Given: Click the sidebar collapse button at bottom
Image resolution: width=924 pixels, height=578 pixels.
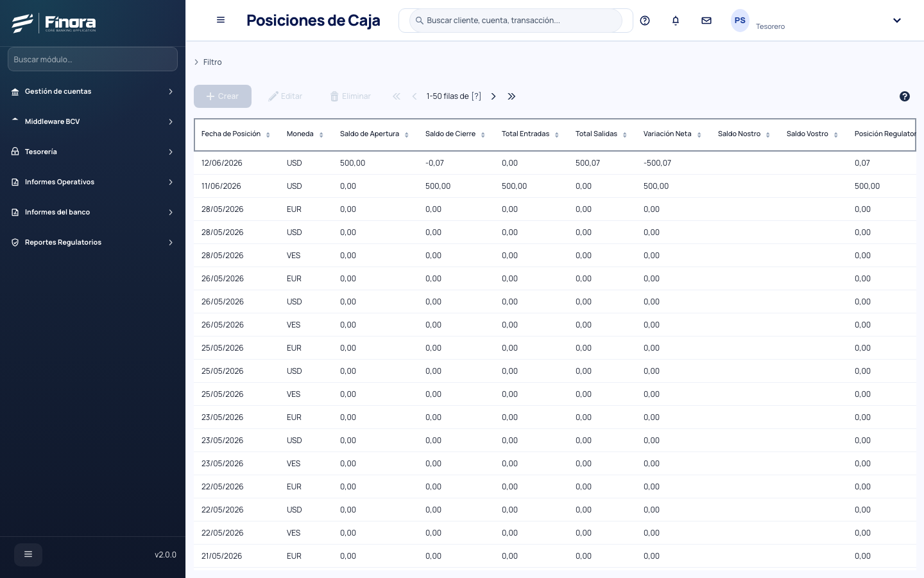Looking at the screenshot, I should pos(28,554).
